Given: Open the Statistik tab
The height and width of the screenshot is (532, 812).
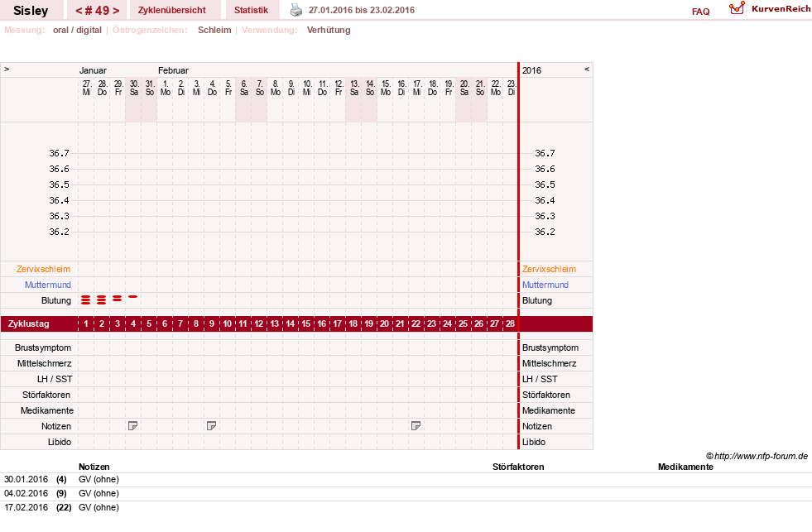Looking at the screenshot, I should tap(251, 10).
